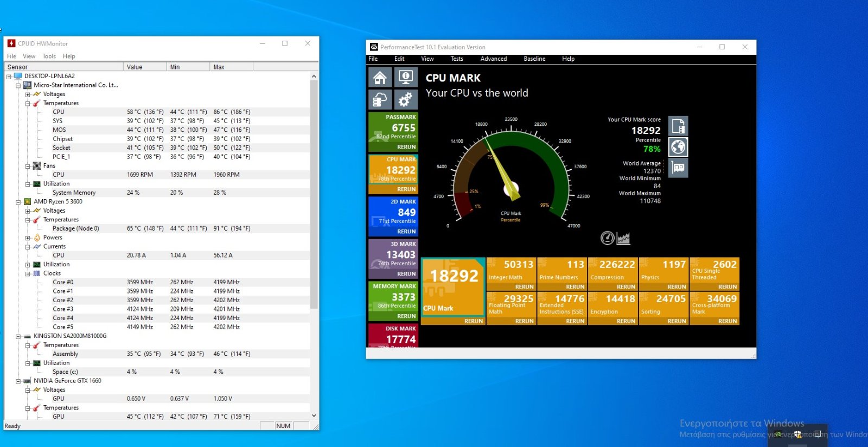The height and width of the screenshot is (447, 868).
Task: Click the Max column header
Action: coord(232,67)
